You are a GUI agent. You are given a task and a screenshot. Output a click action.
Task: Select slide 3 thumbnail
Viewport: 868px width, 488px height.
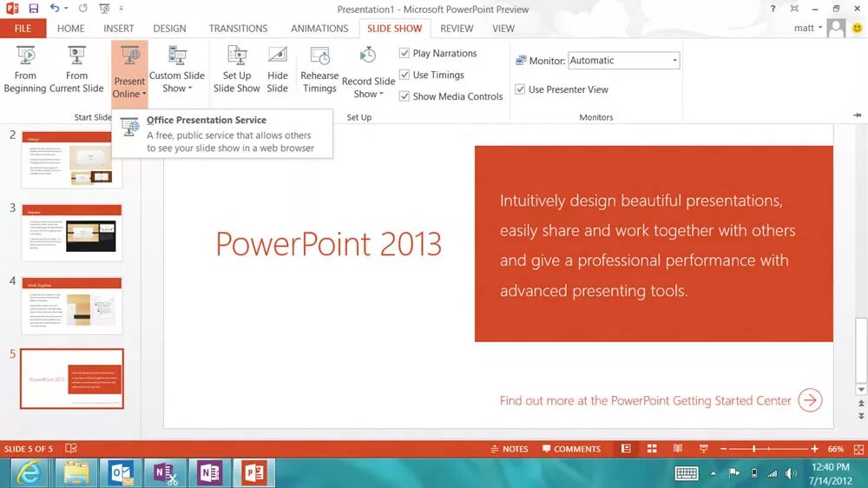(x=72, y=233)
